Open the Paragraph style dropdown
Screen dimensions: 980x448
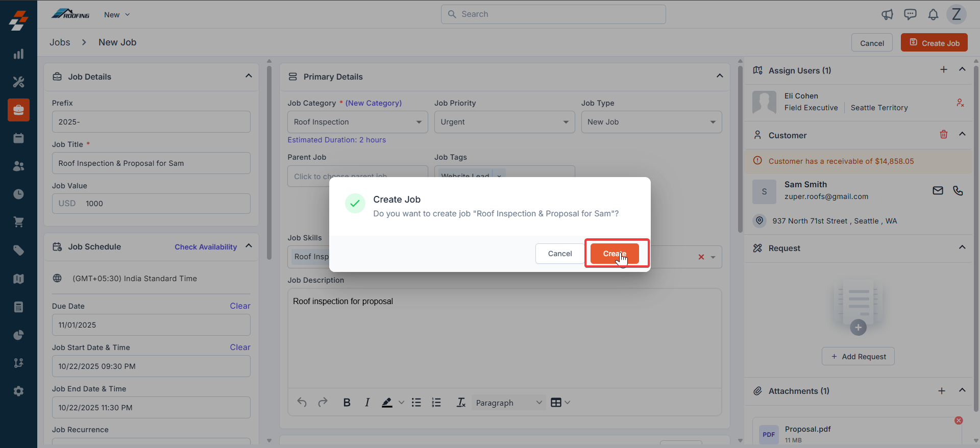[508, 403]
